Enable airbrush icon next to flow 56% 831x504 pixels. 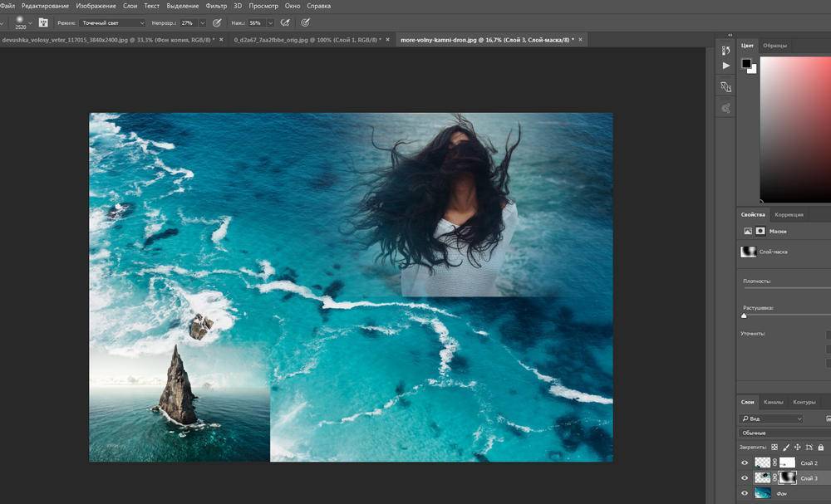(285, 22)
